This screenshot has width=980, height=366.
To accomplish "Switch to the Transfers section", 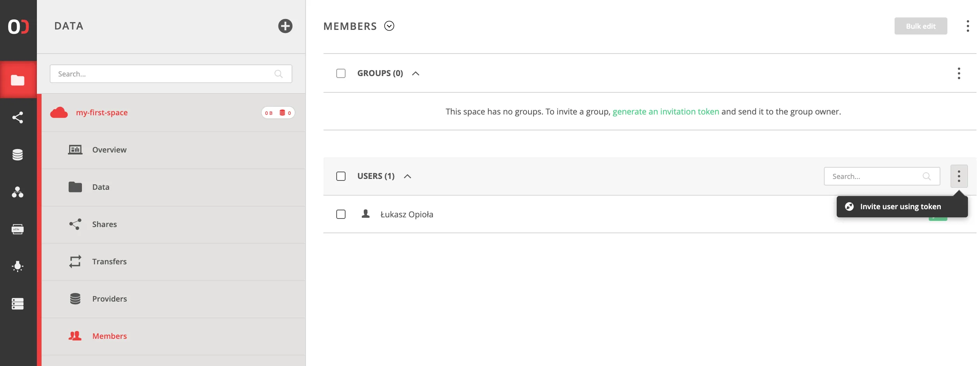I will coord(109,261).
